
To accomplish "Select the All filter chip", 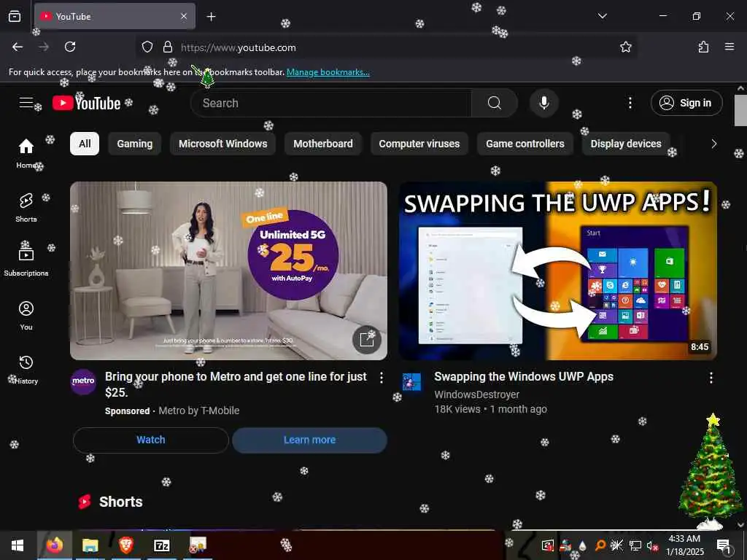I will point(85,144).
